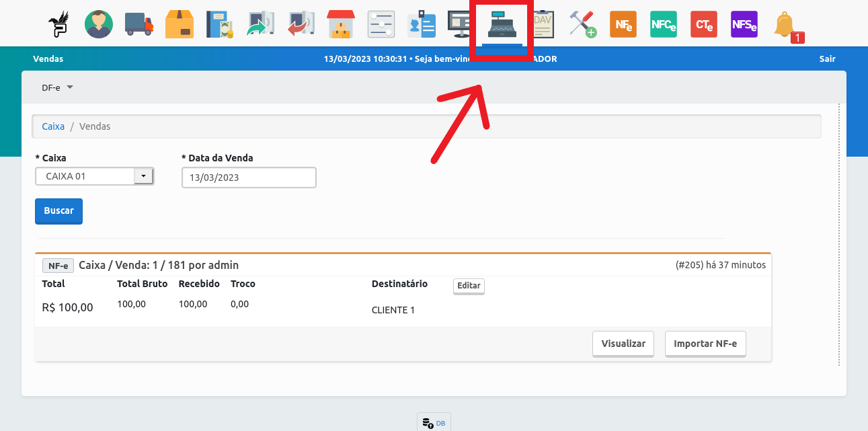This screenshot has width=868, height=431.
Task: Open the green NFCe icon
Action: pyautogui.click(x=664, y=24)
